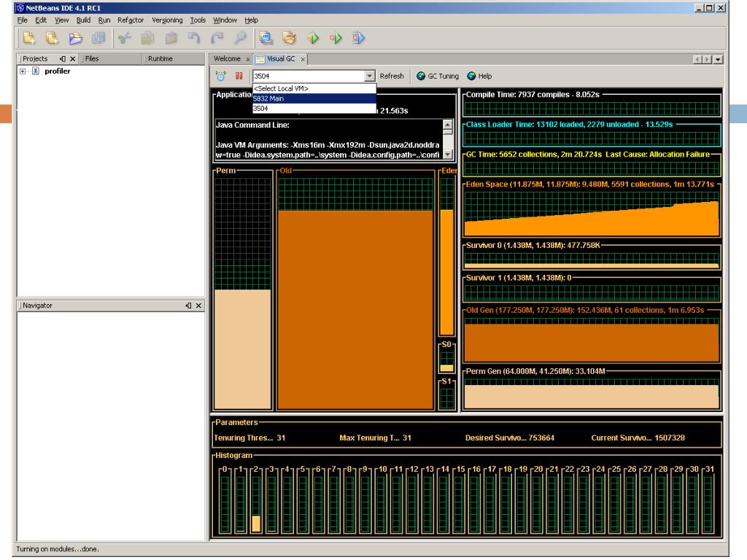
Task: Switch to the Runtime tab
Action: click(x=160, y=58)
